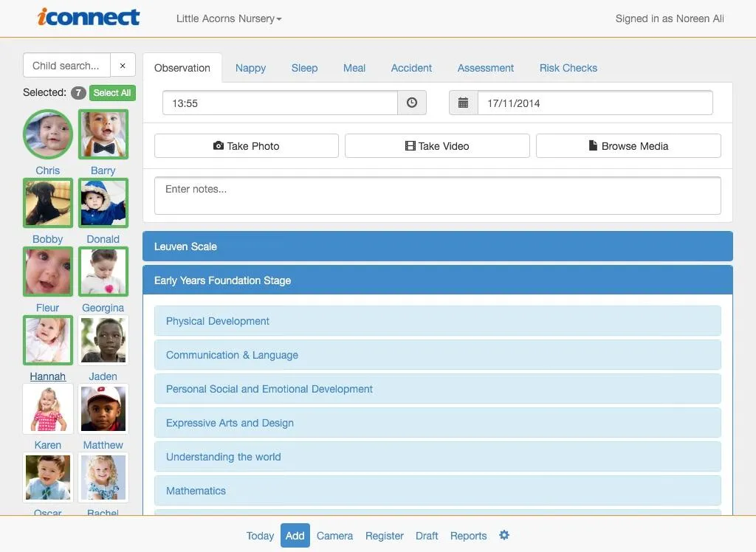756x552 pixels.
Task: Clear the child search with the x button
Action: tap(123, 65)
